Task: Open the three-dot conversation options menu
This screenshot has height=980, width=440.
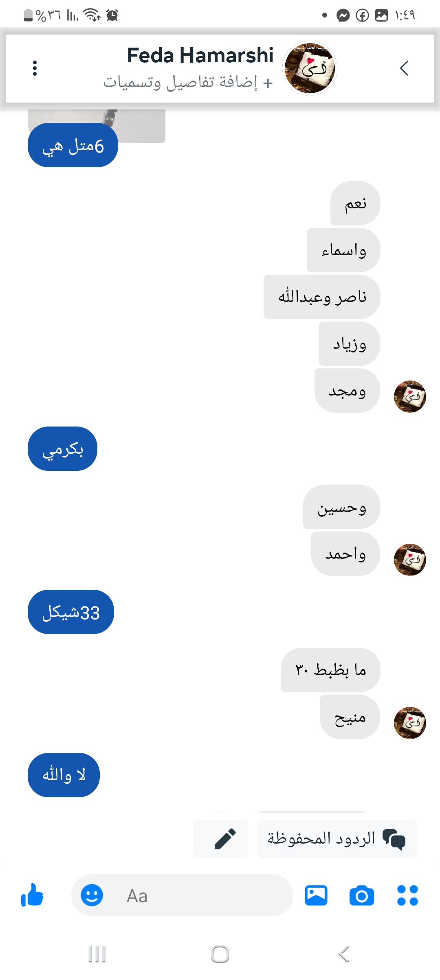Action: point(35,68)
